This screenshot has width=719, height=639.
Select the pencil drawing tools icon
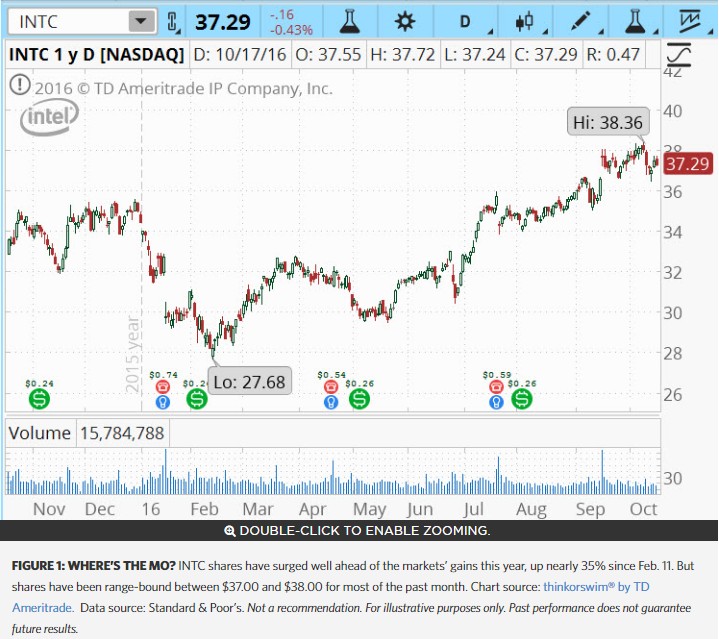[581, 22]
